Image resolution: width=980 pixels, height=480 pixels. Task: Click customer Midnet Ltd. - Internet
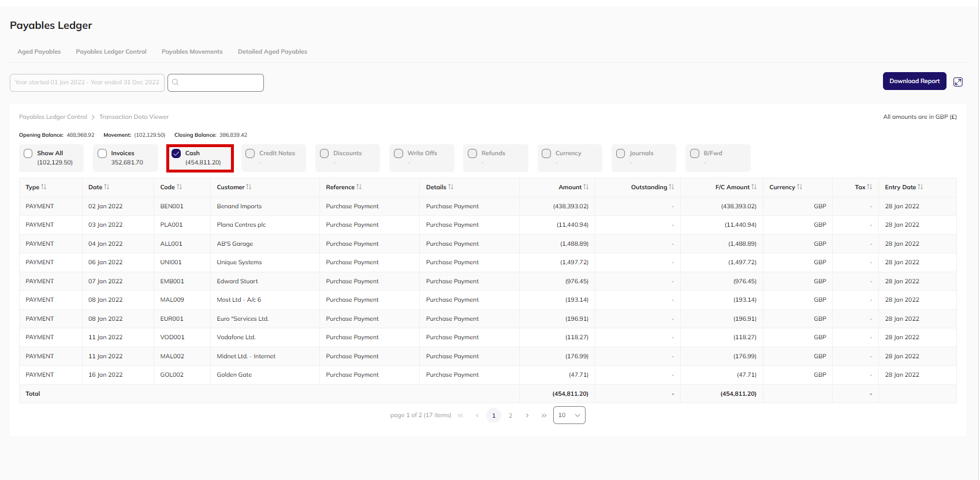246,357
